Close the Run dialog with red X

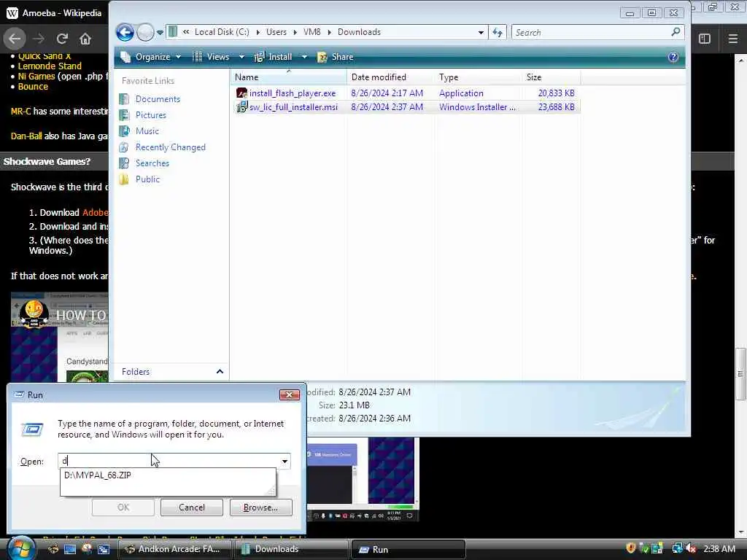(x=289, y=394)
